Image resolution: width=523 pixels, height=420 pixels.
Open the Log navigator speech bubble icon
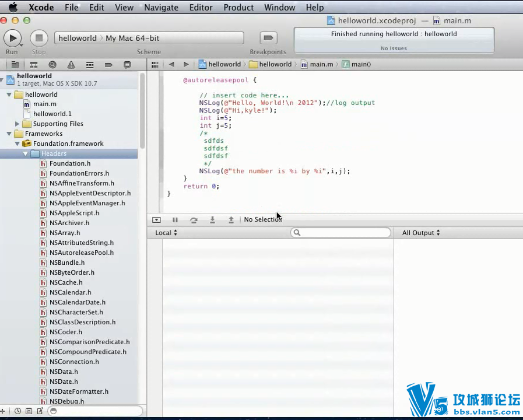click(127, 65)
